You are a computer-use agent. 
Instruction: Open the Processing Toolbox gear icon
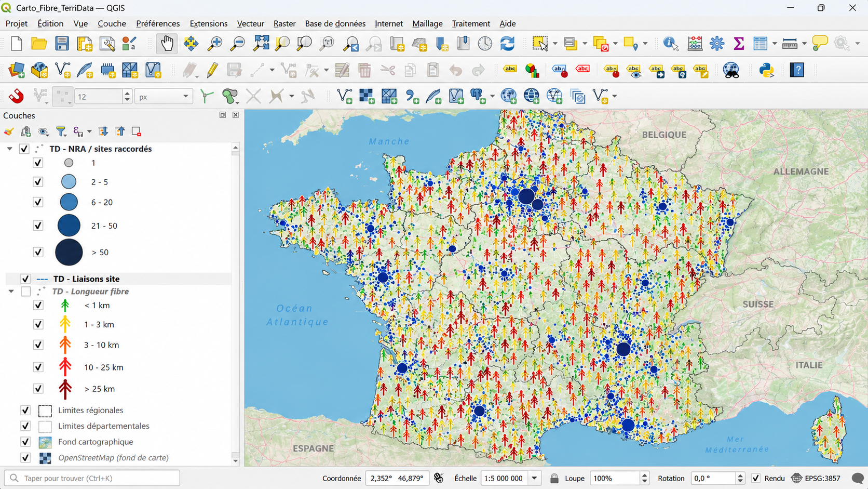click(x=717, y=44)
